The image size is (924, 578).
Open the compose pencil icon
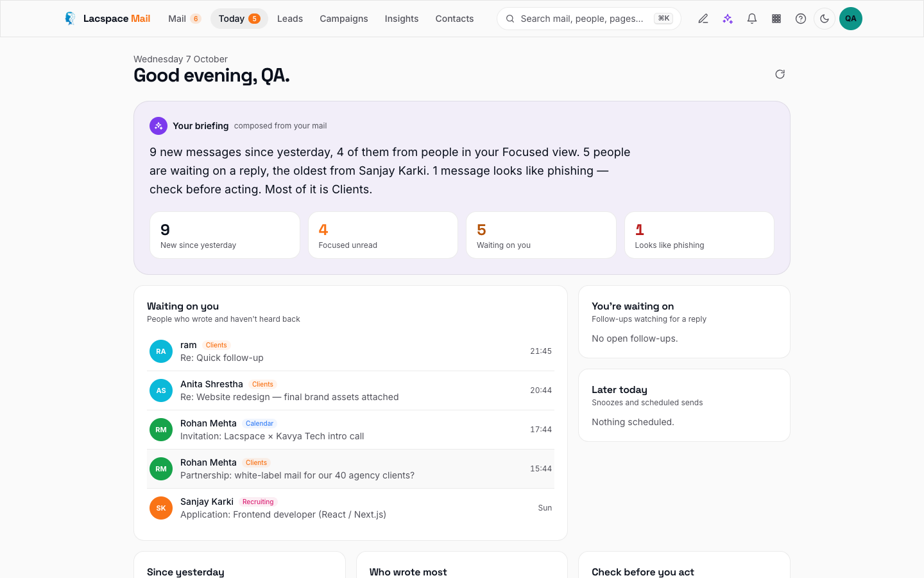point(703,19)
